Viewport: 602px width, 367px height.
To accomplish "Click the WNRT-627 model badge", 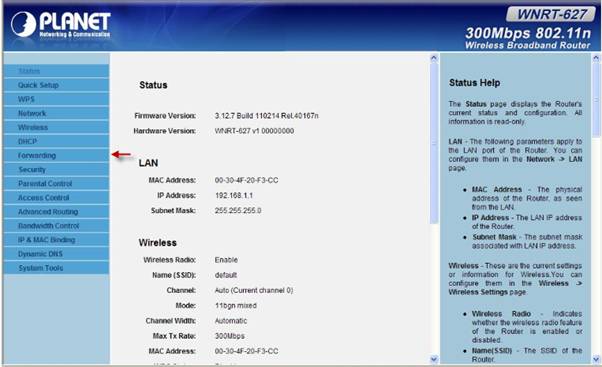I will 551,14.
